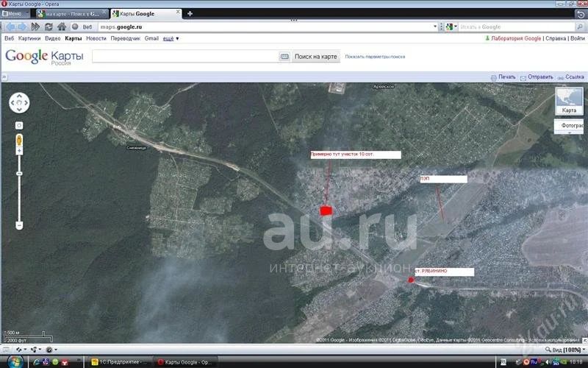Click the Opera back navigation arrow
The image size is (588, 368).
click(10, 26)
